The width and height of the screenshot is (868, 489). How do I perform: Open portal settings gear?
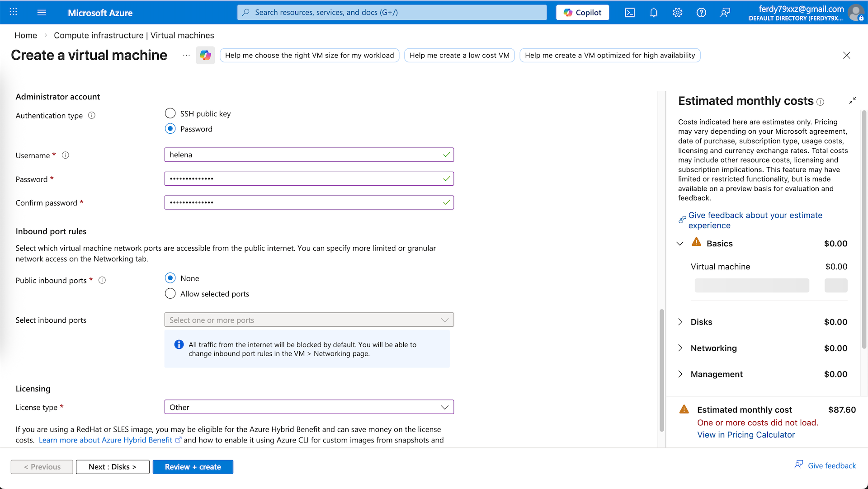pyautogui.click(x=677, y=13)
